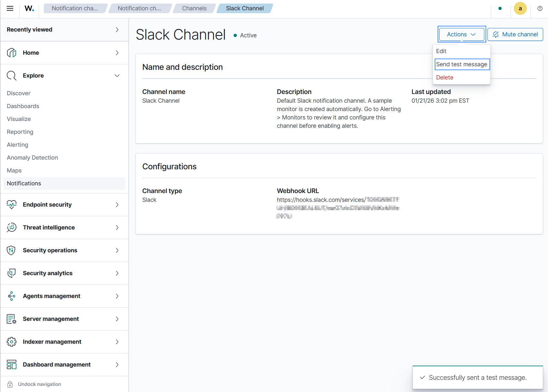Check the green status indicator in header

(x=500, y=8)
